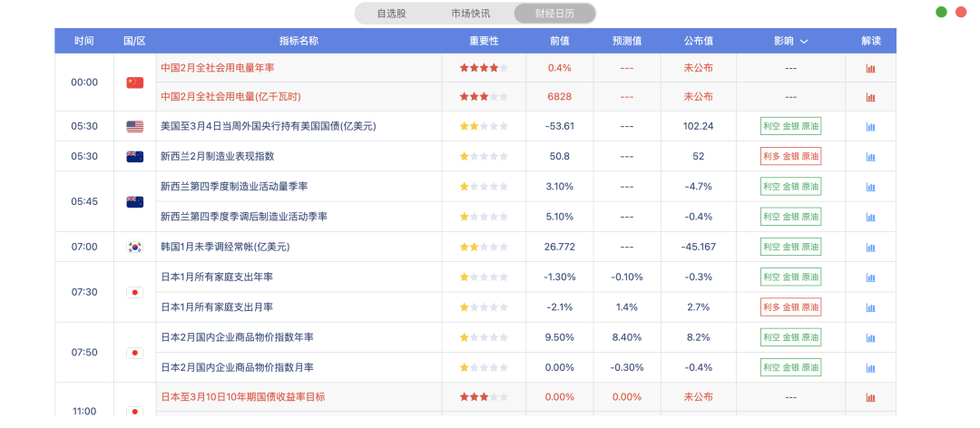Click forecast value 8.40%

point(627,337)
